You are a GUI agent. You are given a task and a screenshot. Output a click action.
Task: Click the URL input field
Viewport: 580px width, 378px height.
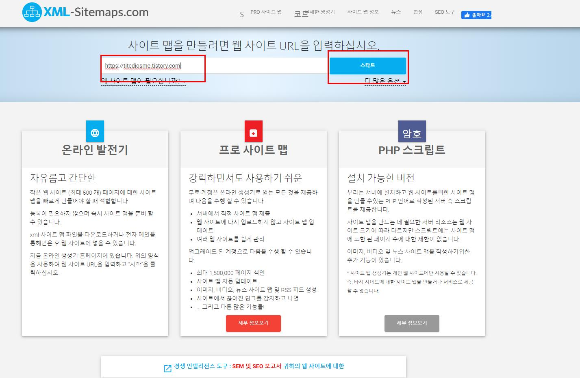pos(215,66)
